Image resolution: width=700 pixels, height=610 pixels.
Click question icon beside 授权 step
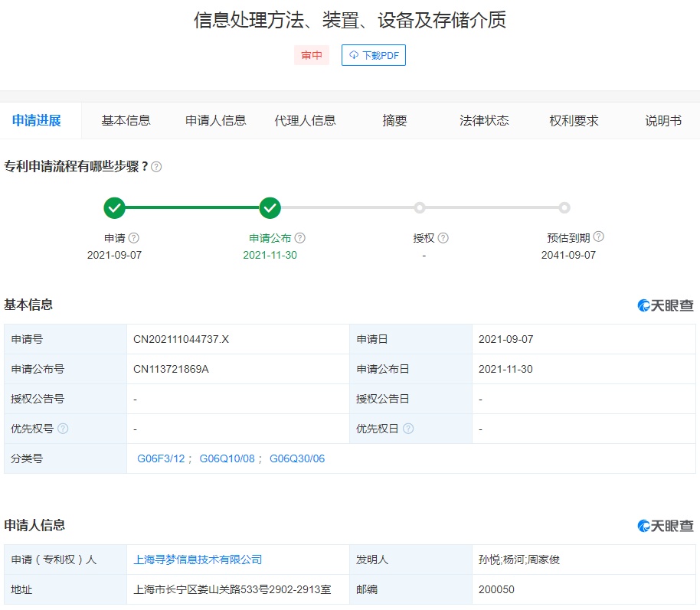pyautogui.click(x=443, y=238)
